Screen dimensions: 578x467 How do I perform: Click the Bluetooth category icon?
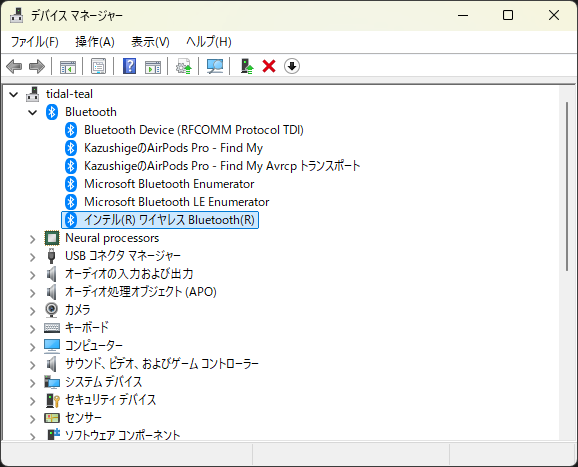52,112
